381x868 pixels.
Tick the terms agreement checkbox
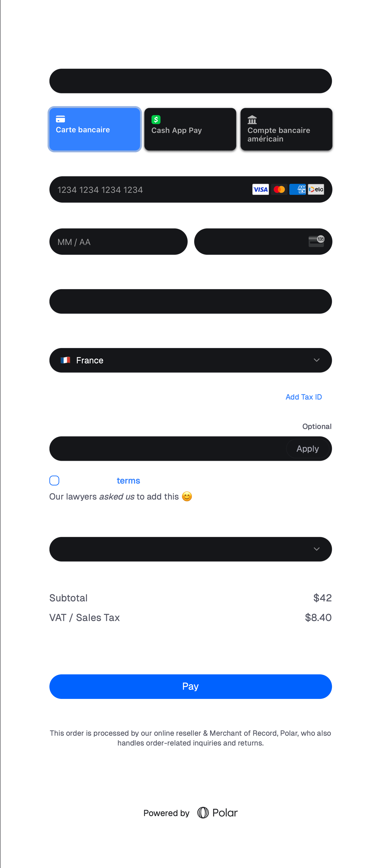pos(54,481)
